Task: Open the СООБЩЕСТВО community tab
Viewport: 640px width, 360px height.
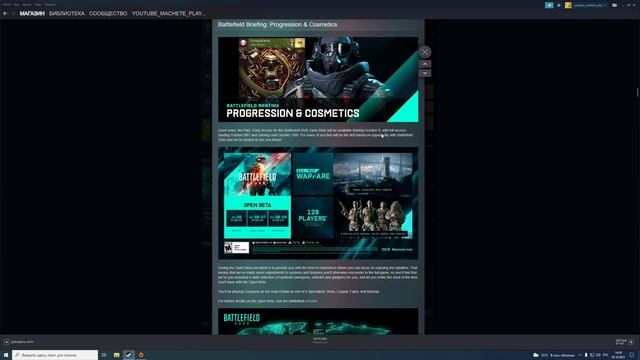Action: tap(108, 13)
